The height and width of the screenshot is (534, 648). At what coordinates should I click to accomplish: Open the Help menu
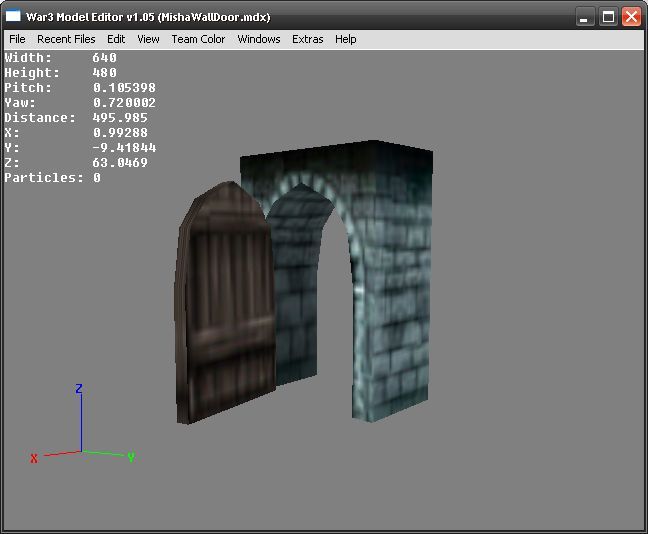point(345,39)
